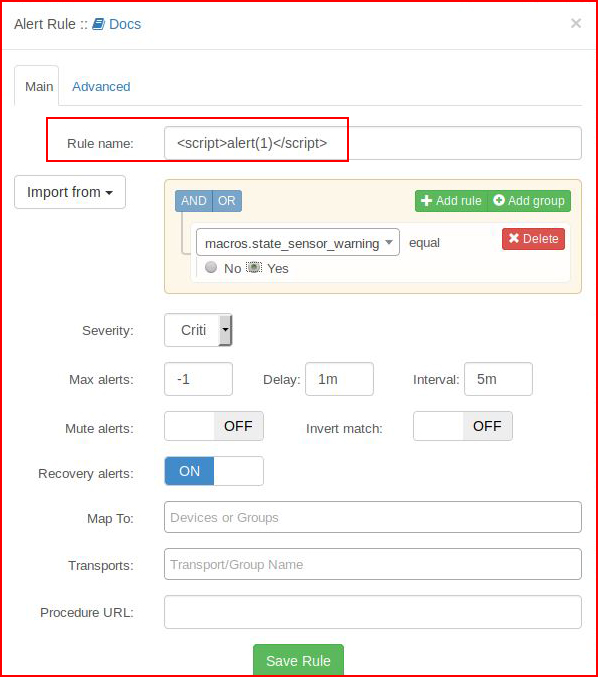Click the Map To devices field

coord(373,517)
